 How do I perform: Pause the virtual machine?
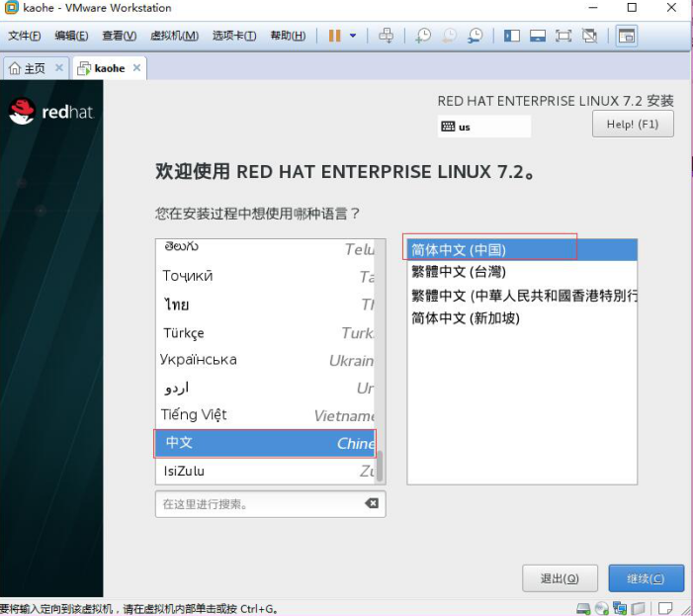tap(334, 36)
